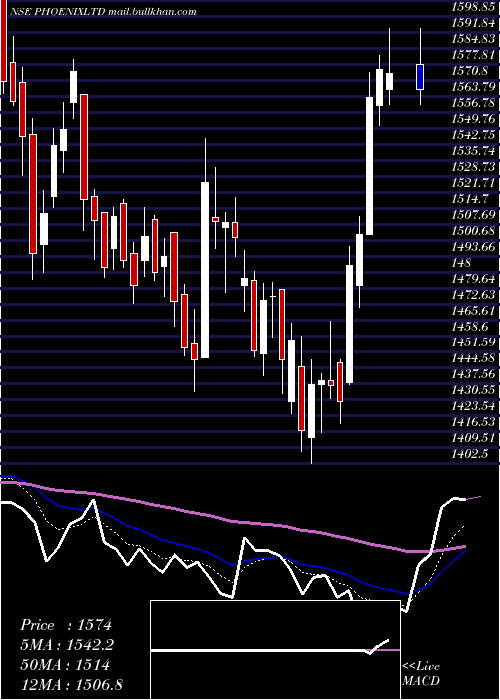Click the 1493.66 price axis label

[x=474, y=247]
